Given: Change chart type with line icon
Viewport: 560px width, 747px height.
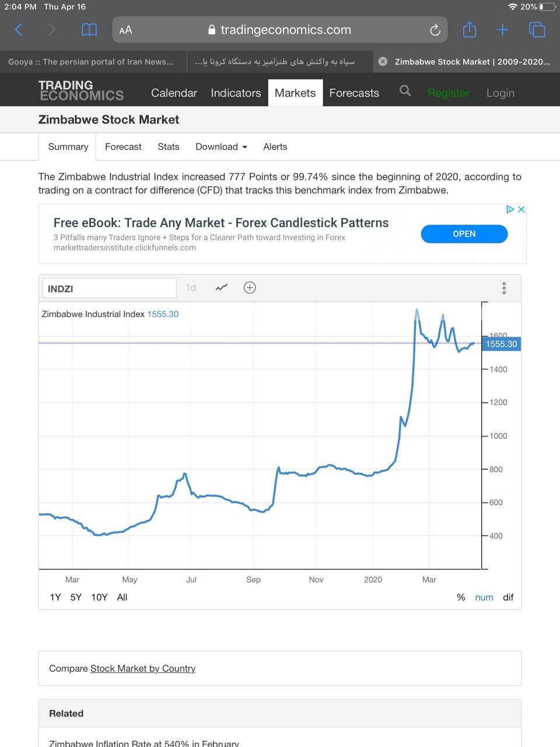Looking at the screenshot, I should 222,288.
